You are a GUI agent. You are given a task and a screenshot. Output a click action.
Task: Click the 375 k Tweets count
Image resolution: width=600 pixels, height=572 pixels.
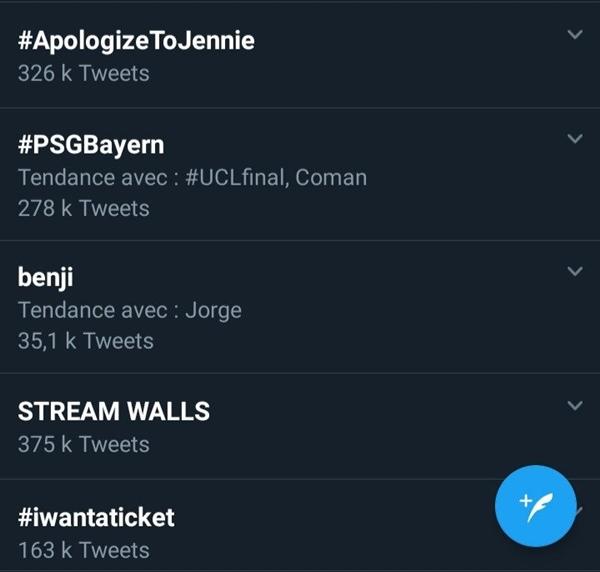(x=83, y=443)
